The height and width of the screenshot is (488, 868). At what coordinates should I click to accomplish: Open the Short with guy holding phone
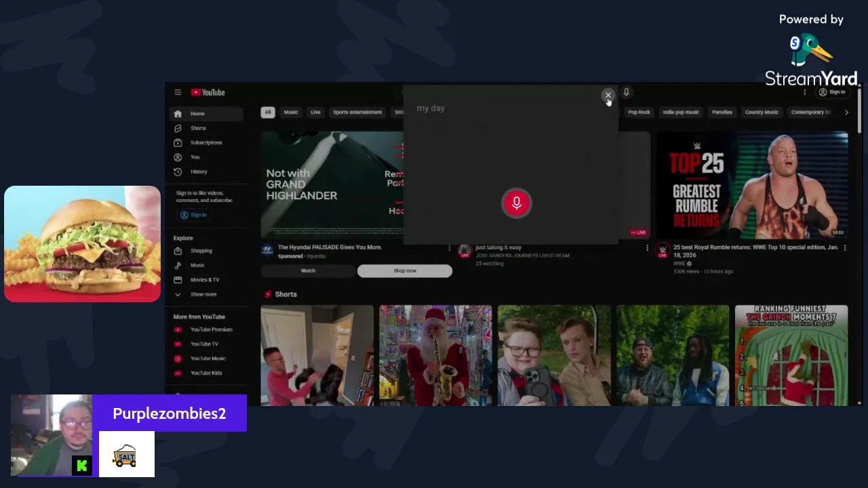pyautogui.click(x=554, y=355)
